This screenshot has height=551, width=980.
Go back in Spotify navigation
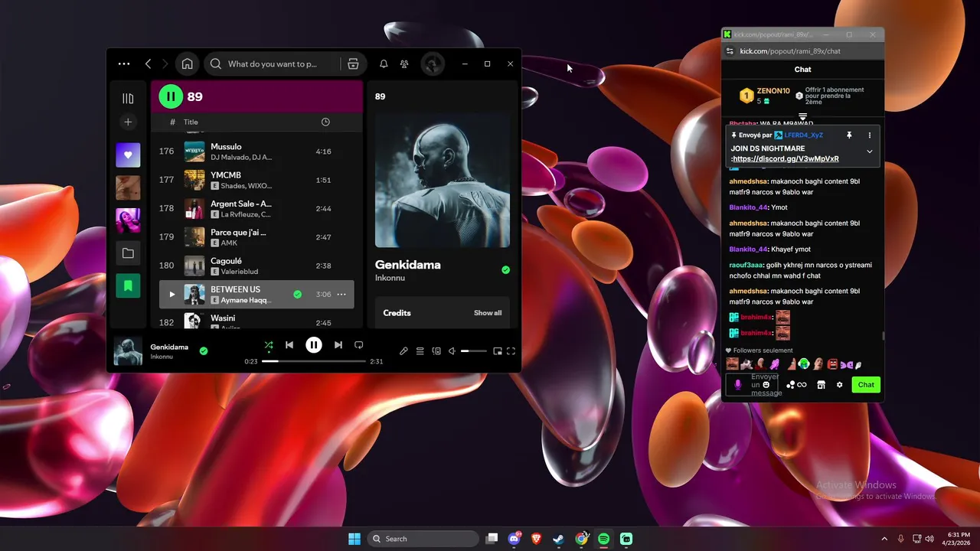pos(149,64)
